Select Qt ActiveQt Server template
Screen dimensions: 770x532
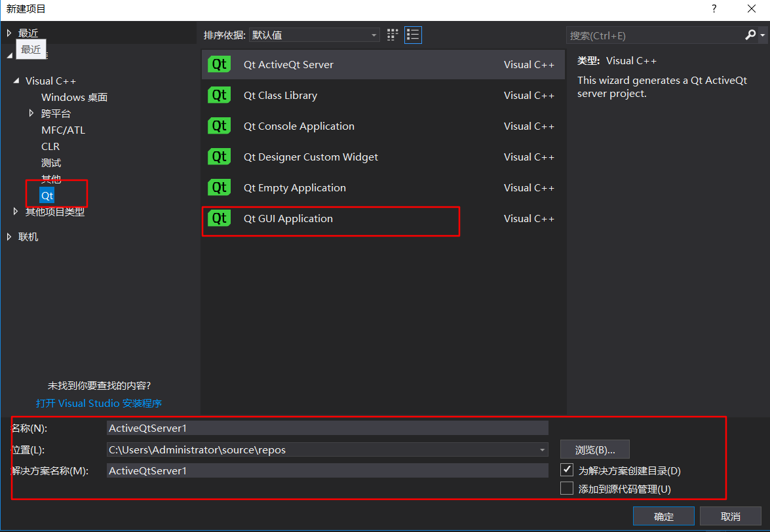click(x=383, y=64)
